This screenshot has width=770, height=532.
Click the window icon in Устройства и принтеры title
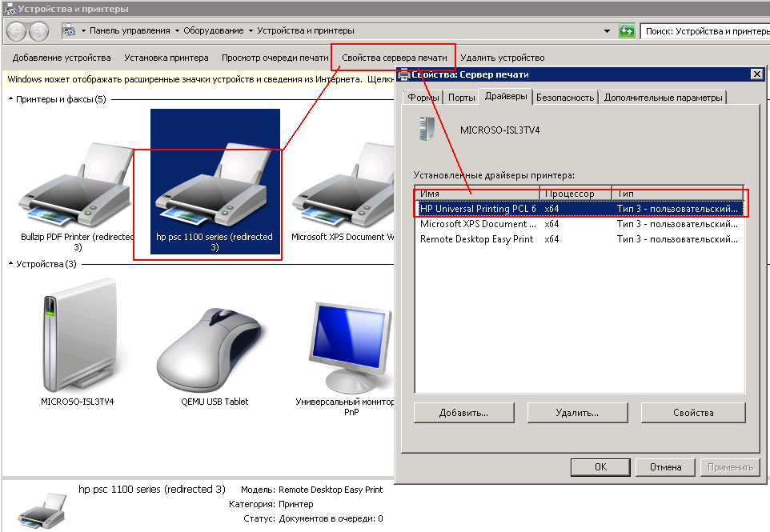point(10,9)
